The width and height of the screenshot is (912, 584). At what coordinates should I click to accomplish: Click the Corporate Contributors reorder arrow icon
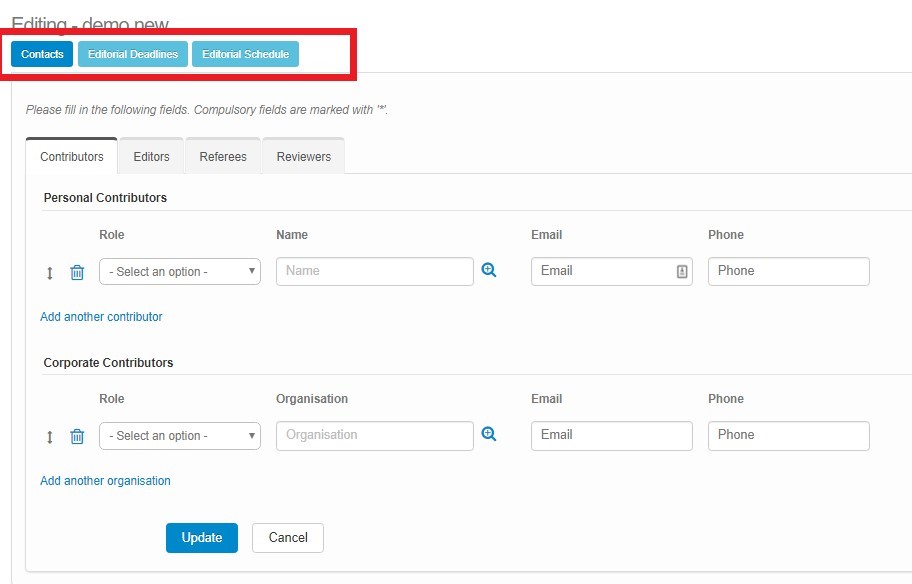pyautogui.click(x=50, y=436)
